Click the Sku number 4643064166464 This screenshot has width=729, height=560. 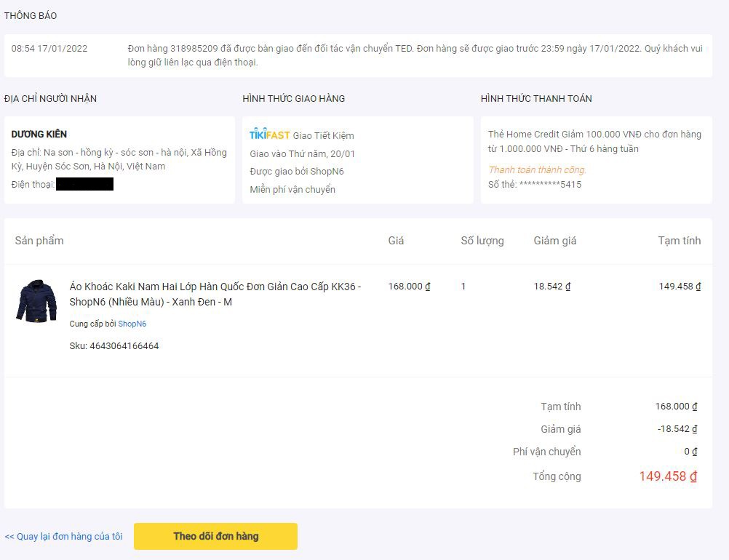point(124,346)
